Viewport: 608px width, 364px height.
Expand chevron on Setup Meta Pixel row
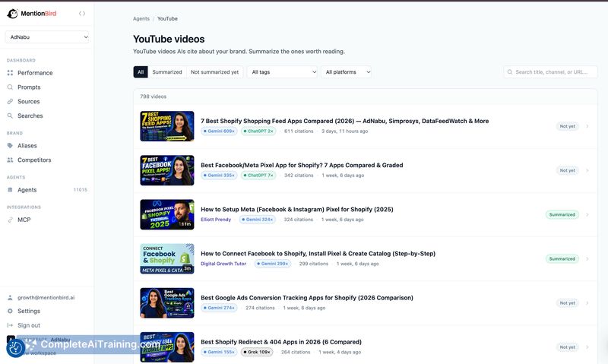[587, 215]
